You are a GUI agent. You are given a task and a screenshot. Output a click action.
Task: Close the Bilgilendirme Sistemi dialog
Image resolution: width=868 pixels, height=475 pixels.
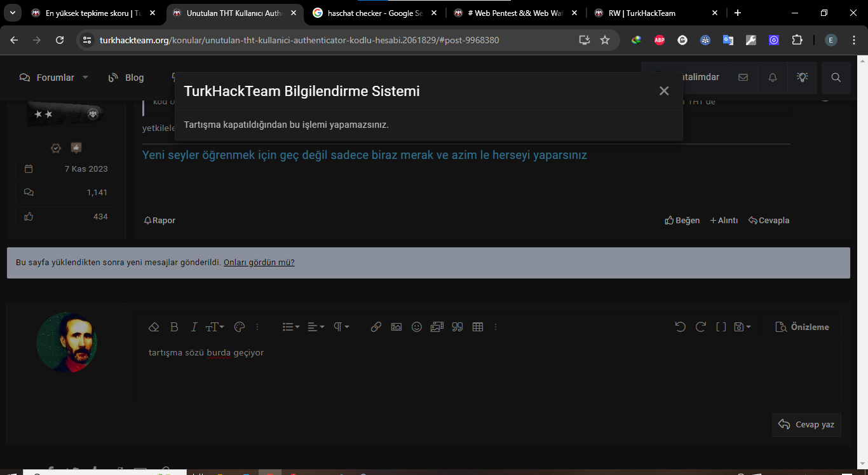[664, 91]
